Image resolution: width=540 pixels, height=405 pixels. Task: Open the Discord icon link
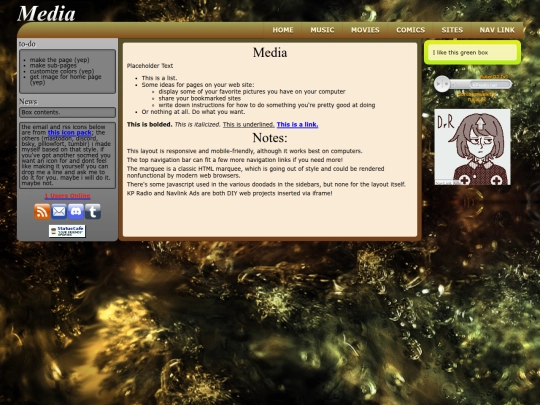point(76,211)
